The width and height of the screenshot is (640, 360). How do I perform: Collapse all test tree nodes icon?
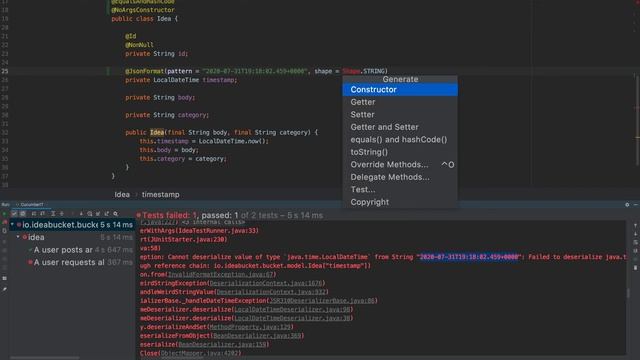[x=62, y=213]
